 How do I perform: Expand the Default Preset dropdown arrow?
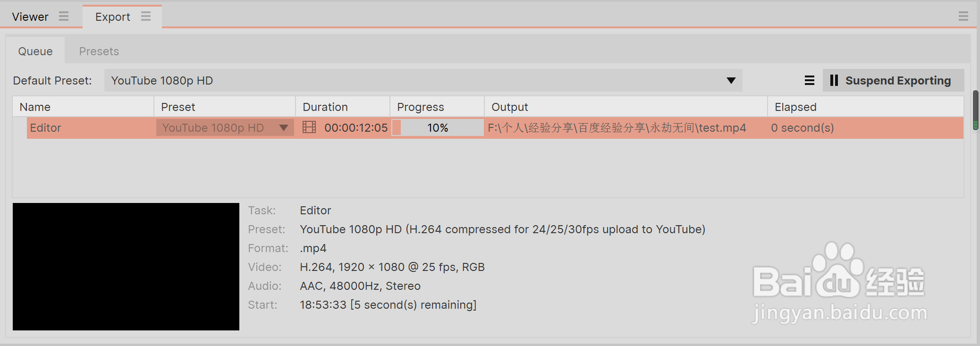pyautogui.click(x=731, y=81)
